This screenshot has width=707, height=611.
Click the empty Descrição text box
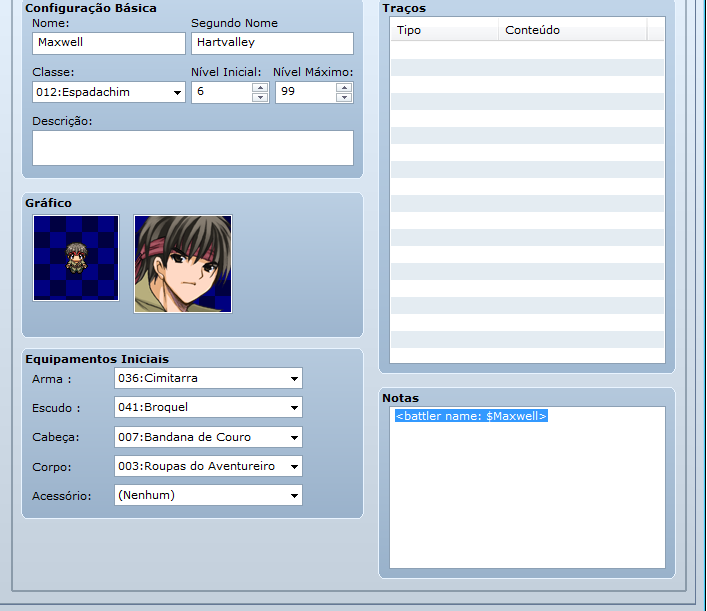pyautogui.click(x=193, y=147)
